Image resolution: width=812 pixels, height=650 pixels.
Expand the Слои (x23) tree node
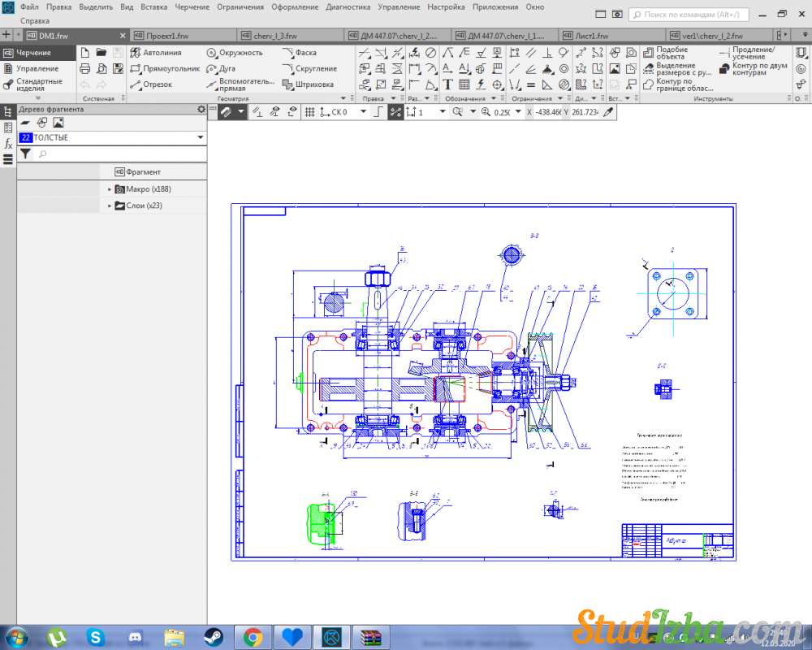[x=110, y=206]
